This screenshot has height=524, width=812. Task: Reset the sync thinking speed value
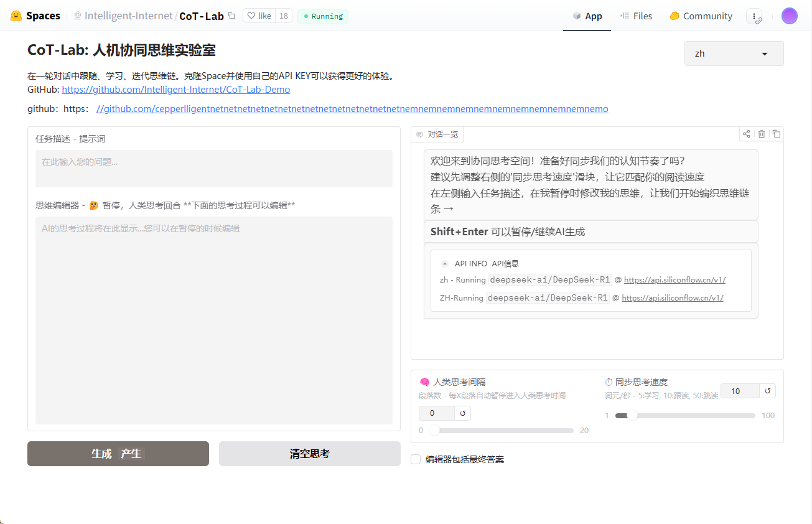[767, 391]
